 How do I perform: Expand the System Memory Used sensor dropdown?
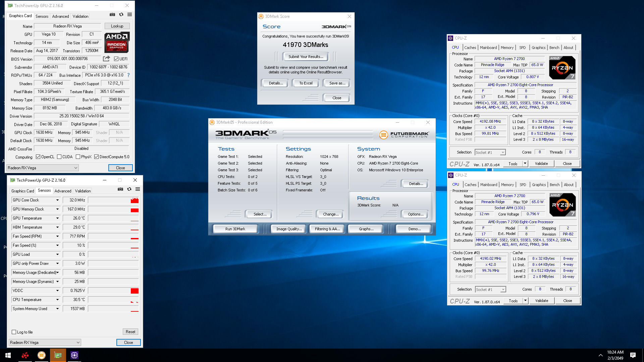pos(57,309)
